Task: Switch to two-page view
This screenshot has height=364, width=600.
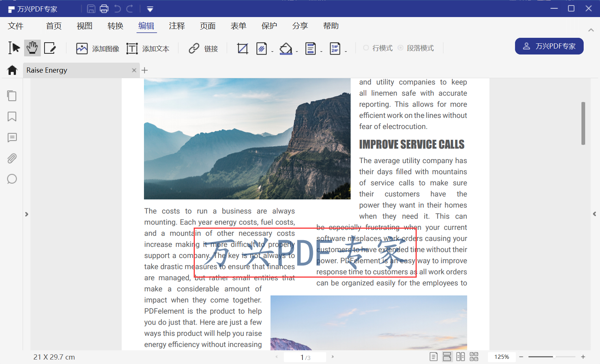Action: pyautogui.click(x=460, y=357)
